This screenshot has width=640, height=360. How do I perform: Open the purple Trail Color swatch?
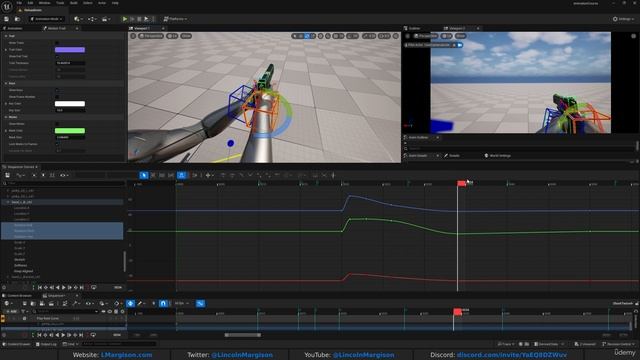[70, 50]
